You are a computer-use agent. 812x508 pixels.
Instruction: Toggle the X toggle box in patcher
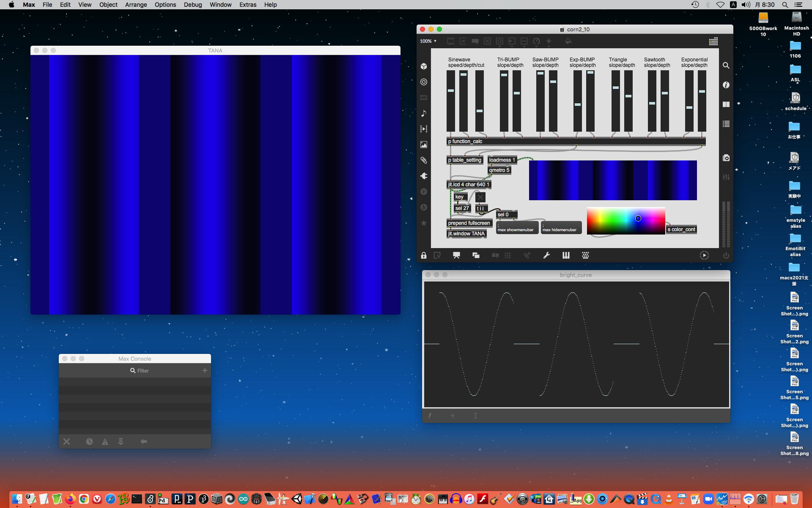pos(480,197)
